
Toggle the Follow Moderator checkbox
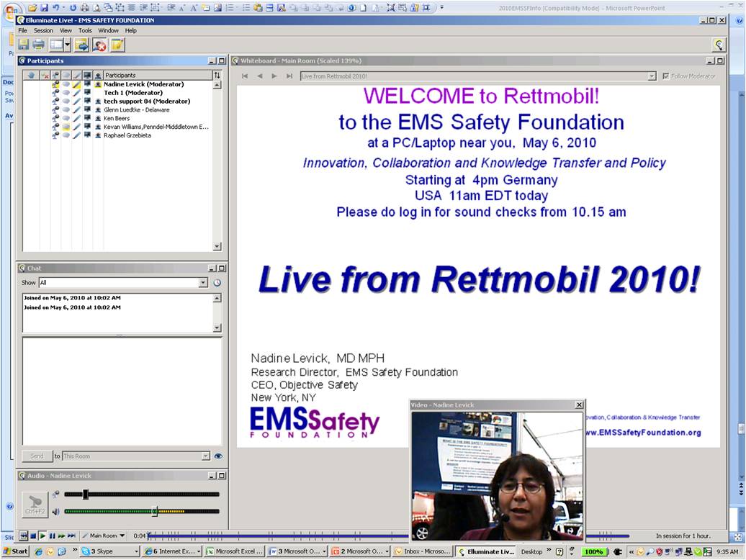(x=665, y=76)
